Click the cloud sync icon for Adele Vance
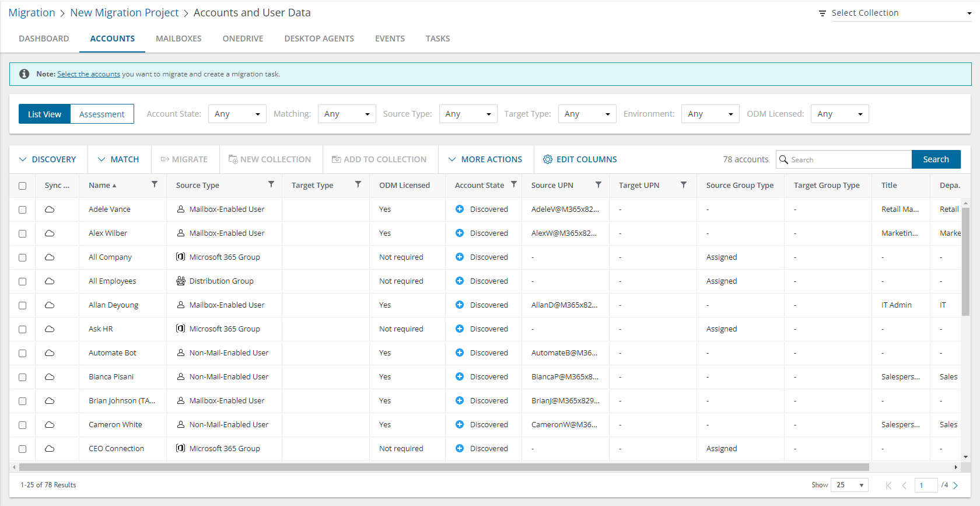This screenshot has height=506, width=980. pos(50,210)
